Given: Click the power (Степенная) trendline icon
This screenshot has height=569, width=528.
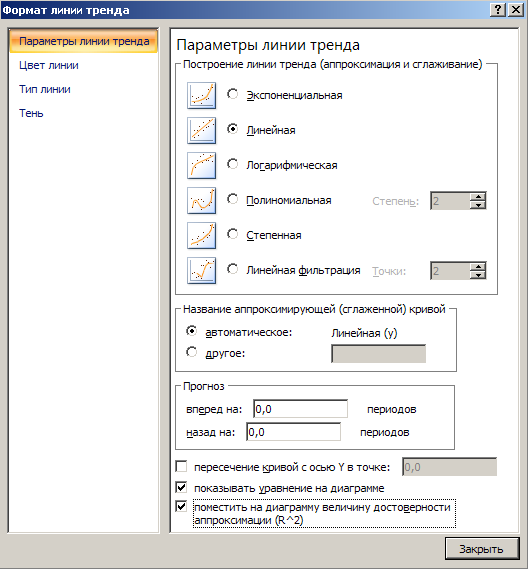Looking at the screenshot, I should point(201,236).
